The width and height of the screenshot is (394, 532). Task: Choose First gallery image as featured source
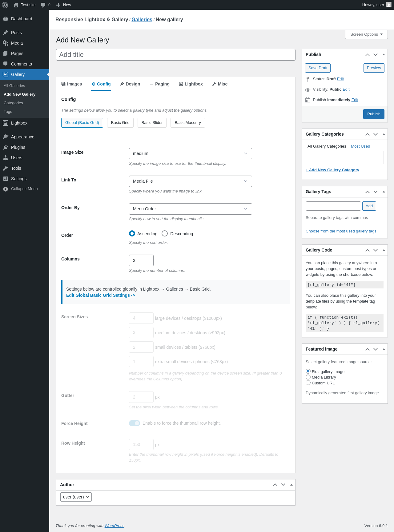(308, 371)
